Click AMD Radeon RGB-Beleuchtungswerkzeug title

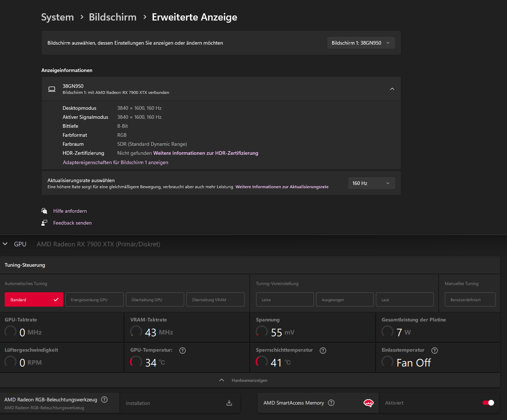pos(51,399)
